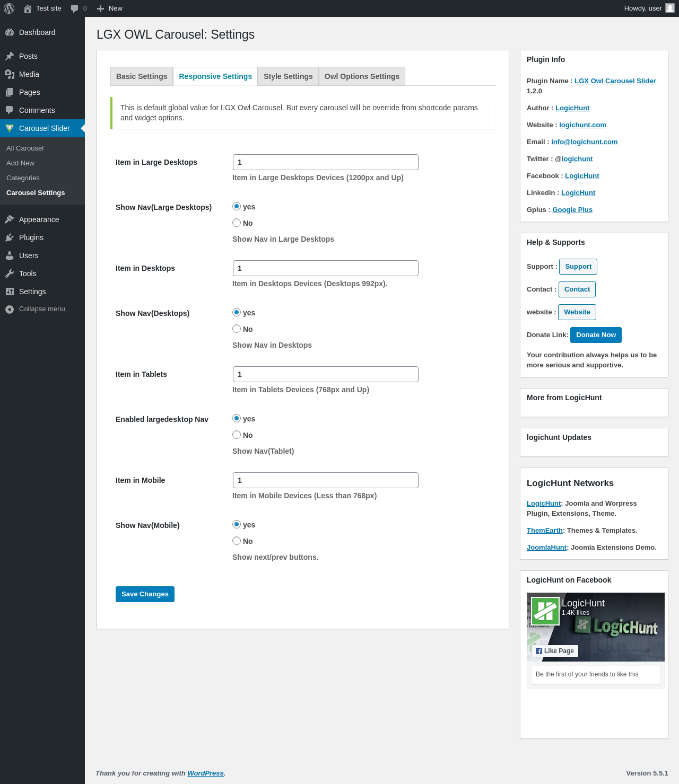Open the Twitter logichunt link

point(577,159)
